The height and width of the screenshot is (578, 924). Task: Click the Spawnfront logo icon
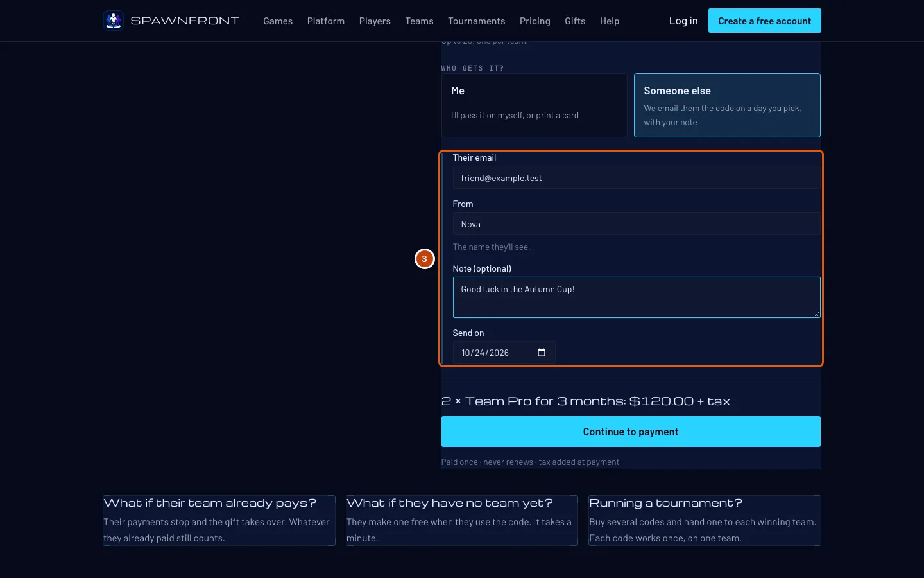click(114, 21)
